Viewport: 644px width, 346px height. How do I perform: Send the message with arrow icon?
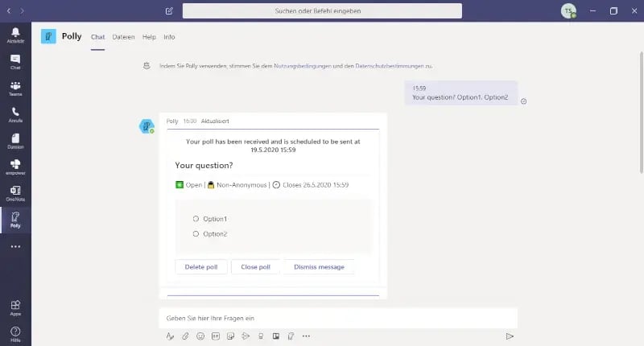(510, 336)
